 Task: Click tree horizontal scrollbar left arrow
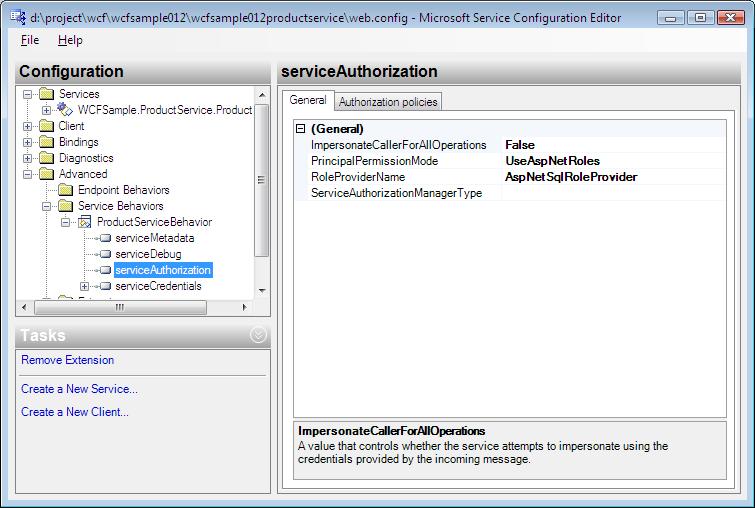coord(25,307)
